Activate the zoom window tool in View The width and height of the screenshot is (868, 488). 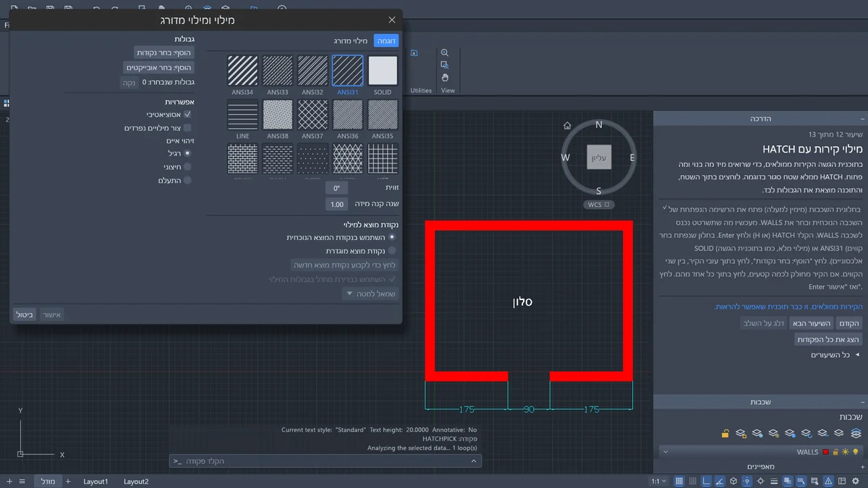tap(445, 65)
